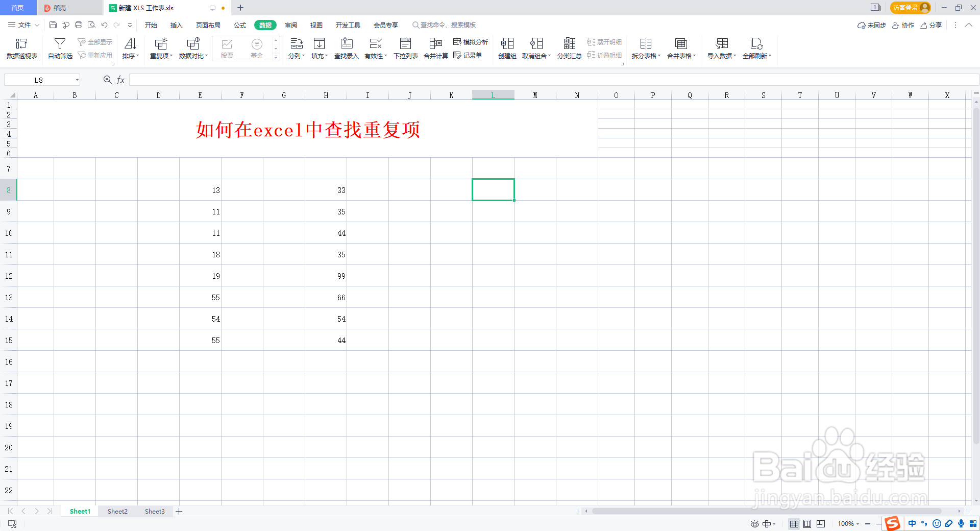This screenshot has width=980, height=531.
Task: Switch to Sheet2 worksheet tab
Action: pyautogui.click(x=117, y=511)
